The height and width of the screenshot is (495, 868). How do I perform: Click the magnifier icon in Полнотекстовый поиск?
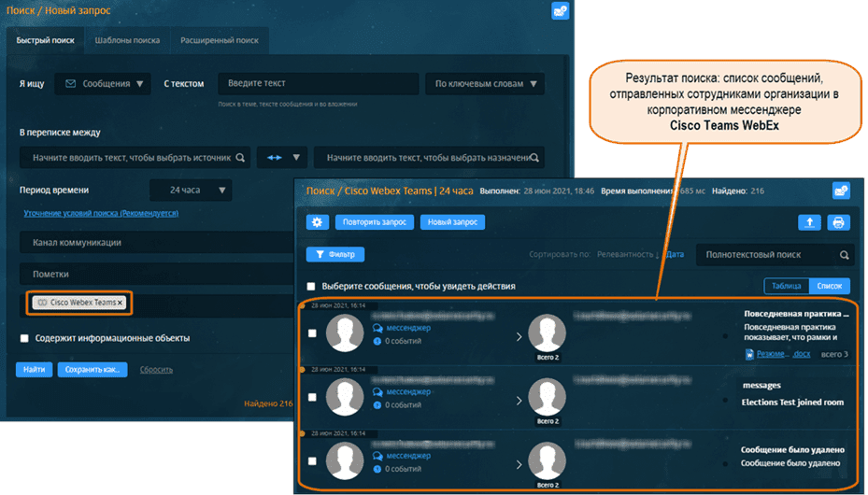point(844,255)
